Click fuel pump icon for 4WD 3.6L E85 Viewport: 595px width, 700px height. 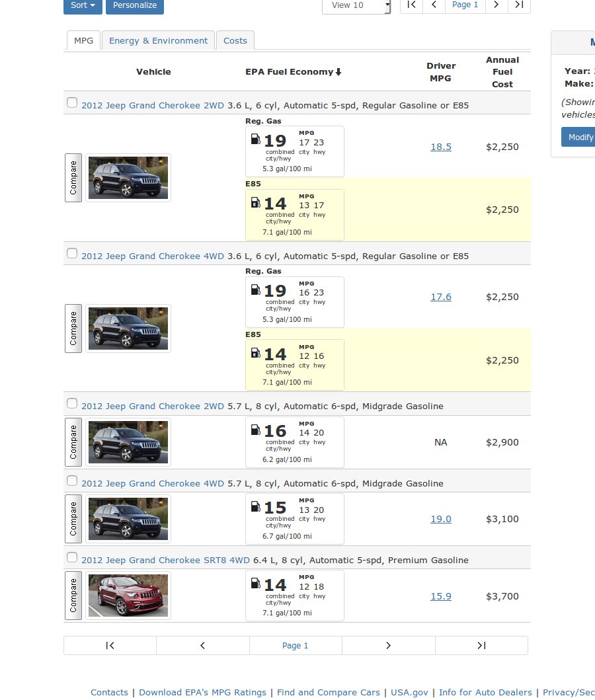255,353
